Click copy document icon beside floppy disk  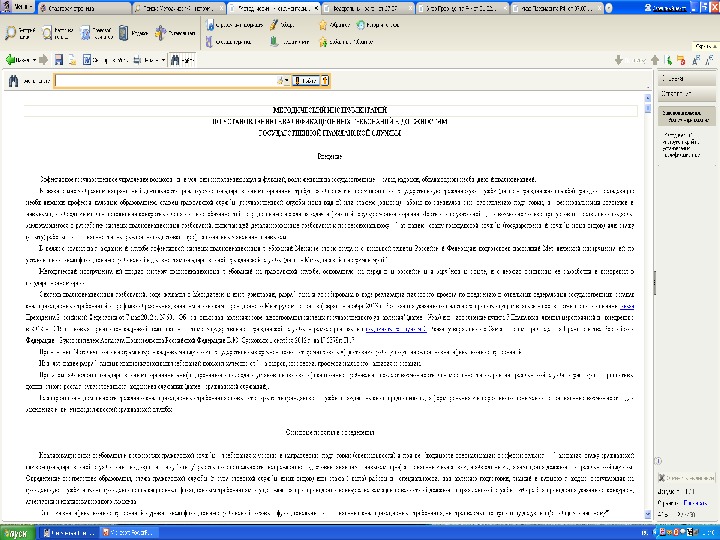tap(73, 59)
